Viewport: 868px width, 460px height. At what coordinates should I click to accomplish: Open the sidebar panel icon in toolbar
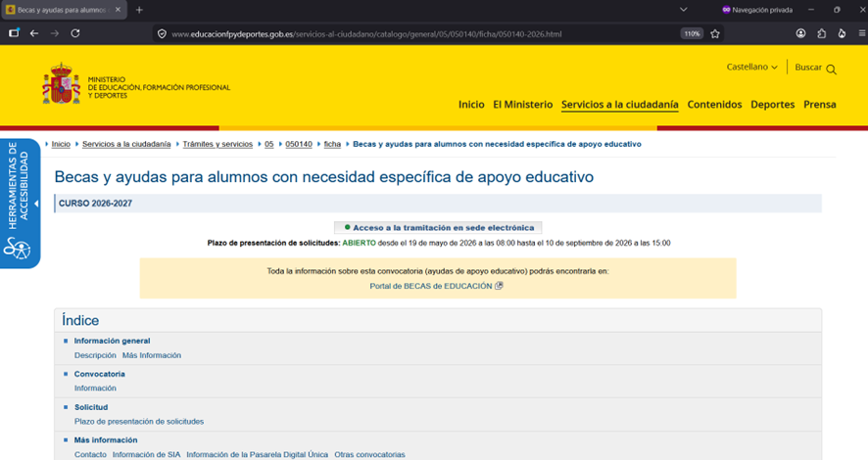[14, 33]
